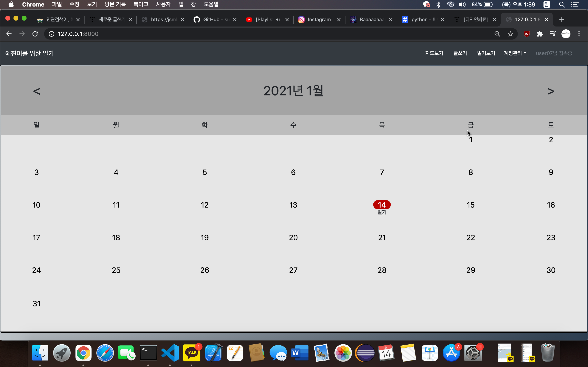The image size is (588, 367).
Task: Mute the YouTube Playlist tab audio
Action: [278, 19]
